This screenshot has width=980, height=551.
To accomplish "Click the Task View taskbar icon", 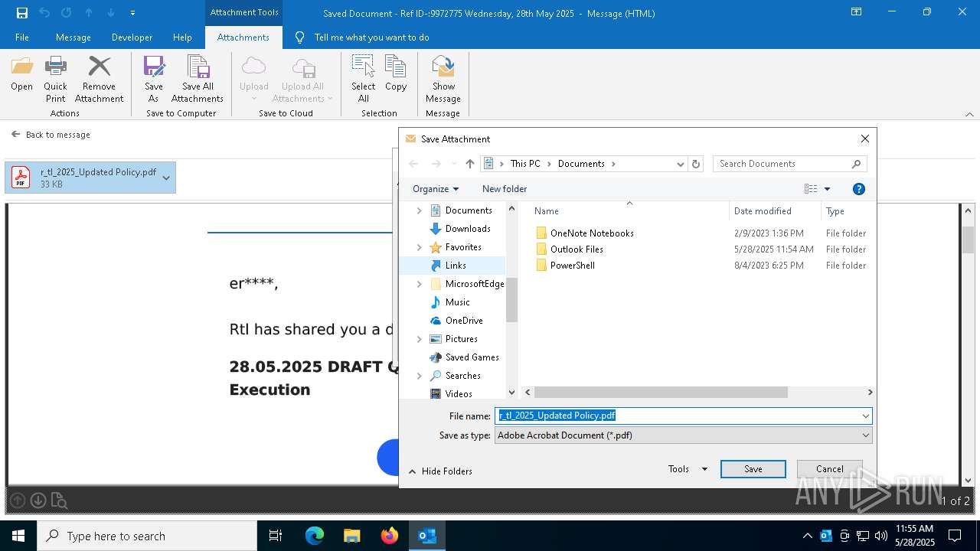I will [276, 536].
